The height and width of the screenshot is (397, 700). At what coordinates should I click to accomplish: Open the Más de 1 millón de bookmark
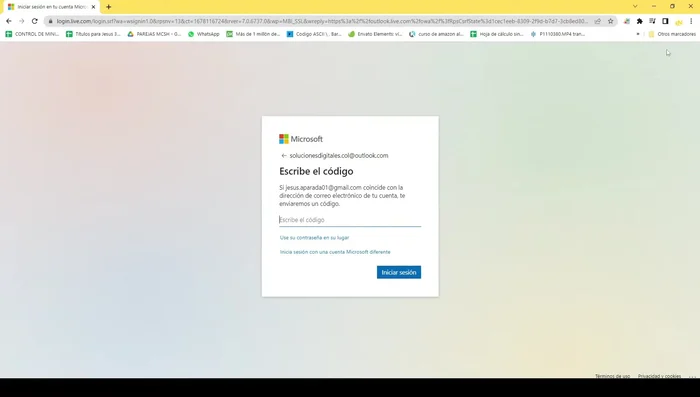tap(253, 34)
